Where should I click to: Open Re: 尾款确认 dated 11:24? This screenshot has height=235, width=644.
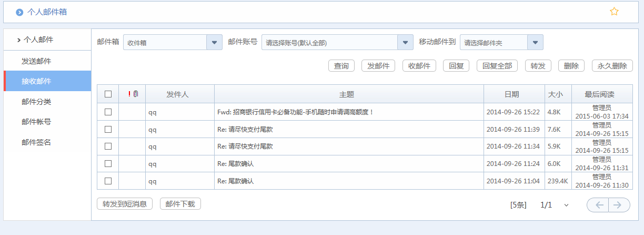[x=235, y=163]
